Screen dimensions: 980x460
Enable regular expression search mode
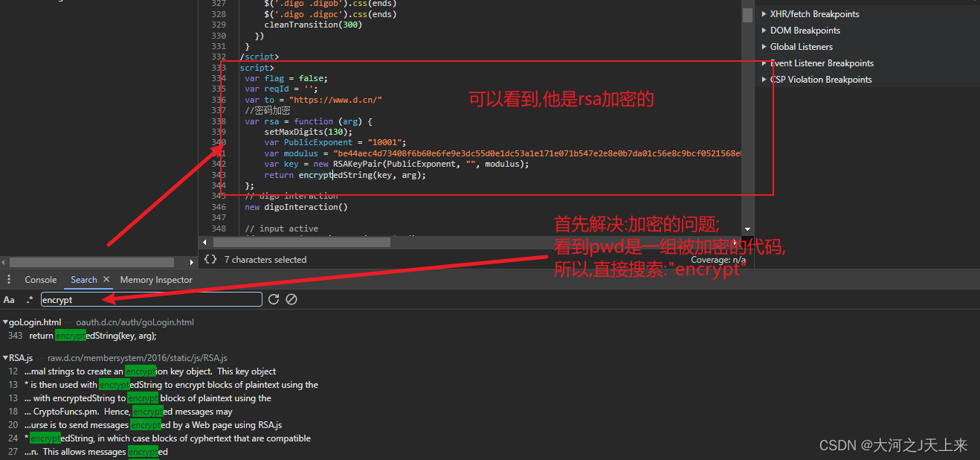click(x=28, y=299)
